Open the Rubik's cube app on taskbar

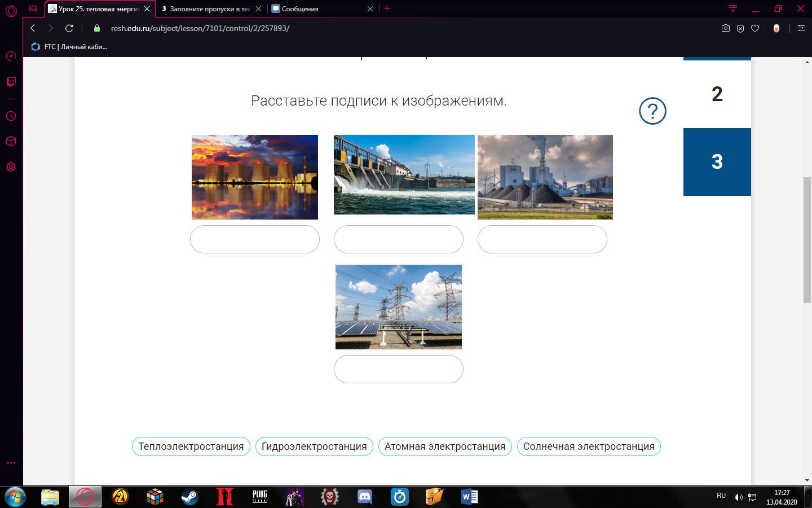point(155,497)
